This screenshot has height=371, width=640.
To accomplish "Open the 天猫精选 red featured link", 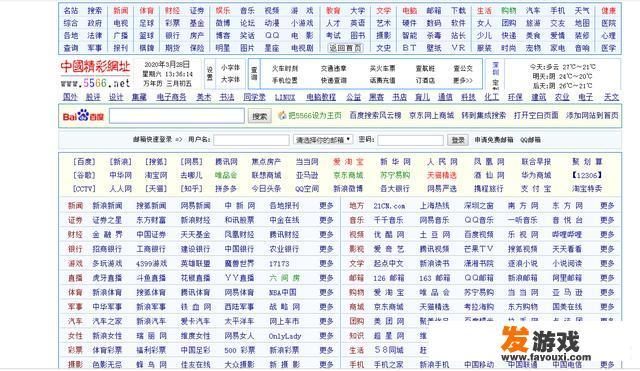I will (x=442, y=176).
